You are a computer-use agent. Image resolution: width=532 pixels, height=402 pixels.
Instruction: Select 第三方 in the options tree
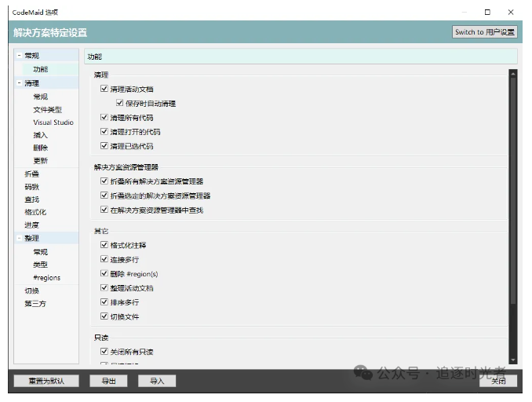click(35, 304)
